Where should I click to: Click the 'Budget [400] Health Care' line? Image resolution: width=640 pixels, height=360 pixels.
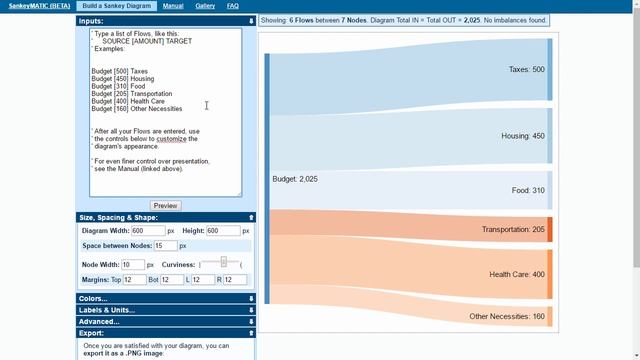(x=128, y=101)
